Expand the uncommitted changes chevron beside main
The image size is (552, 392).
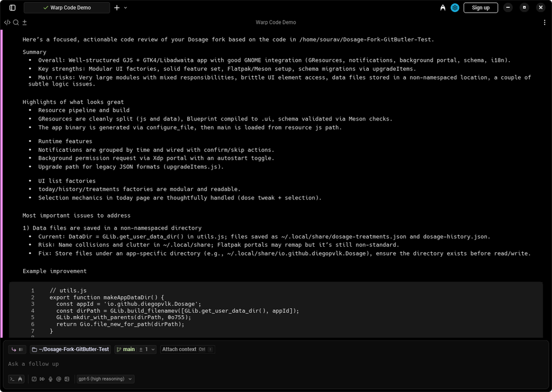[153, 349]
